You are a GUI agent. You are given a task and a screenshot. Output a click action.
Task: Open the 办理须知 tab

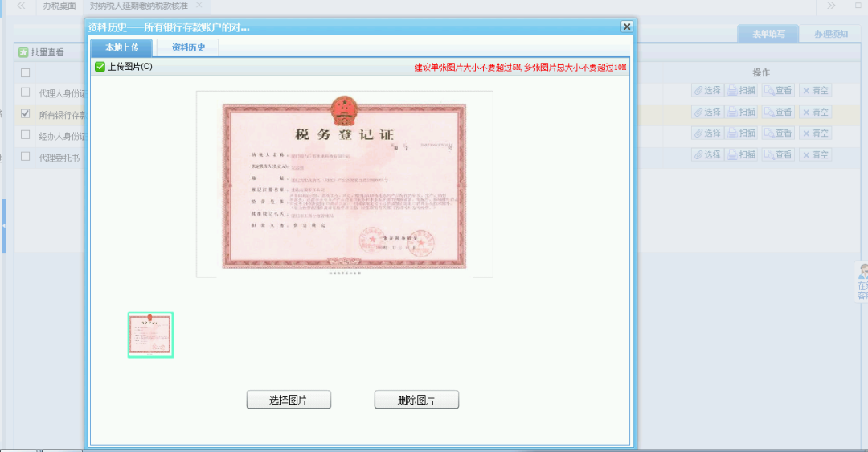click(x=831, y=34)
